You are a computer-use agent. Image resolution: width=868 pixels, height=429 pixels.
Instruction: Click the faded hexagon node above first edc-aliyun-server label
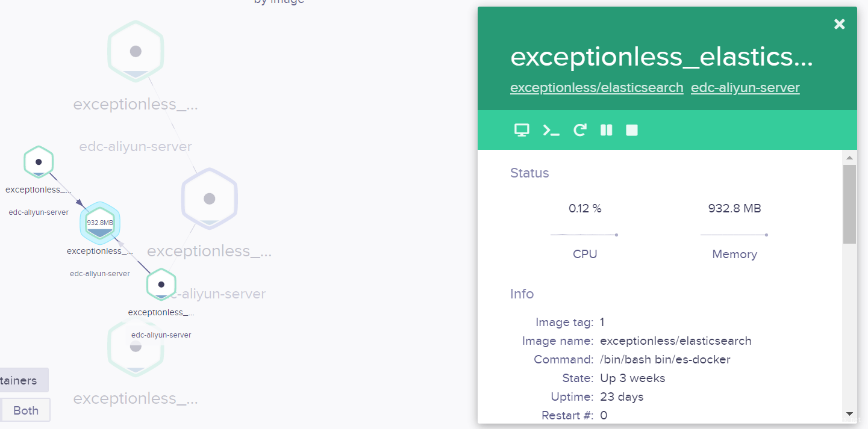coord(136,52)
